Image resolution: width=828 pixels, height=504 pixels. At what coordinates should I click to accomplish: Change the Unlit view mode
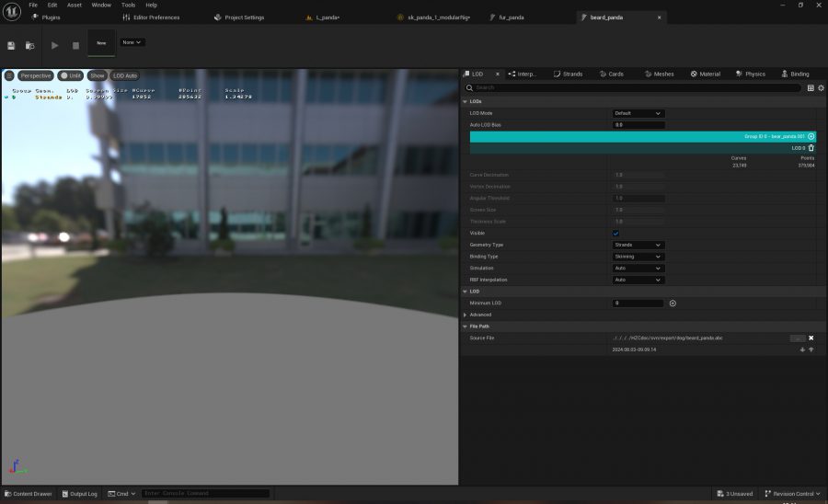pos(71,76)
